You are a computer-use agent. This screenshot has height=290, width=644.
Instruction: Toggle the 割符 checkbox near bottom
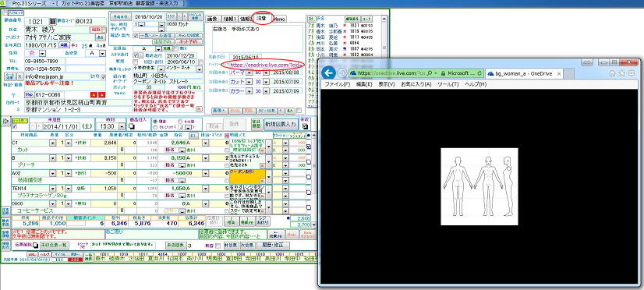218,246
